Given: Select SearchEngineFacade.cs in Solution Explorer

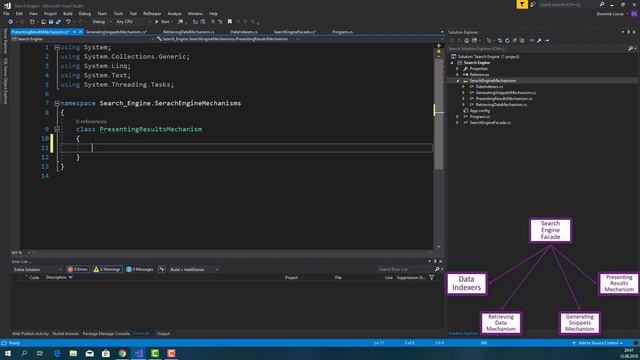Looking at the screenshot, I should click(x=490, y=123).
